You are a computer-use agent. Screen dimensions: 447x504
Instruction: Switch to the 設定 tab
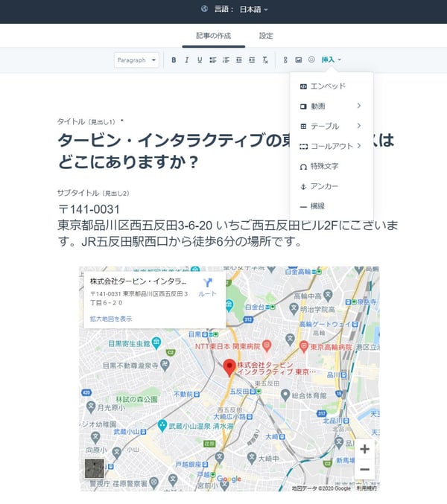266,36
